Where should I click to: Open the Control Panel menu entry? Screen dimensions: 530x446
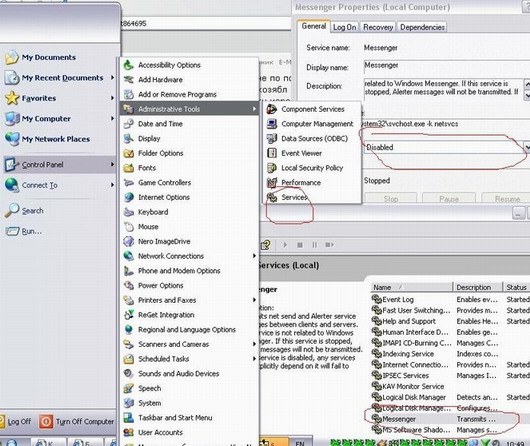click(59, 165)
